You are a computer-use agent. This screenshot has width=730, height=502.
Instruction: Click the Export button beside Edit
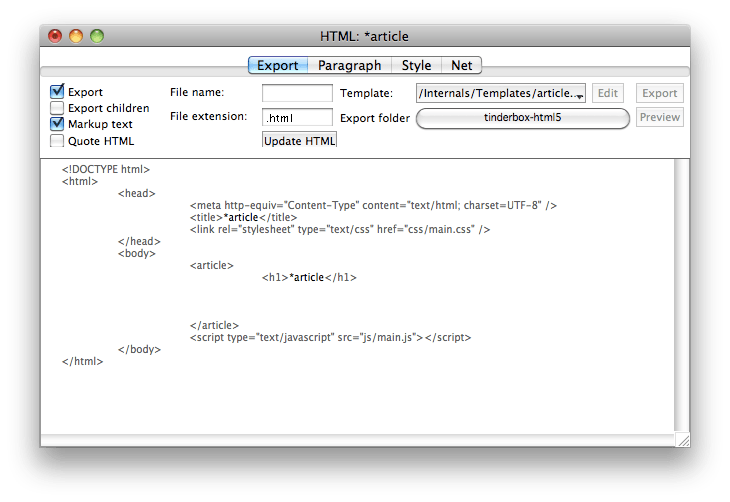pyautogui.click(x=659, y=93)
